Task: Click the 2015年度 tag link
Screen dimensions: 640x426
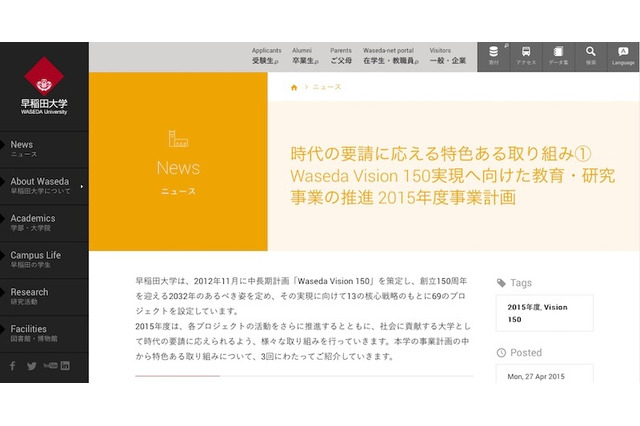Action: (524, 307)
